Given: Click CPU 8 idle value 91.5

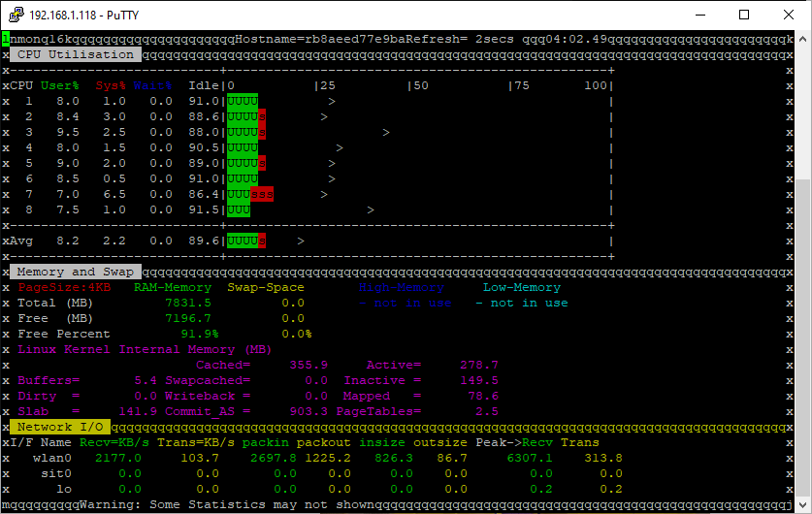Looking at the screenshot, I should tap(204, 209).
